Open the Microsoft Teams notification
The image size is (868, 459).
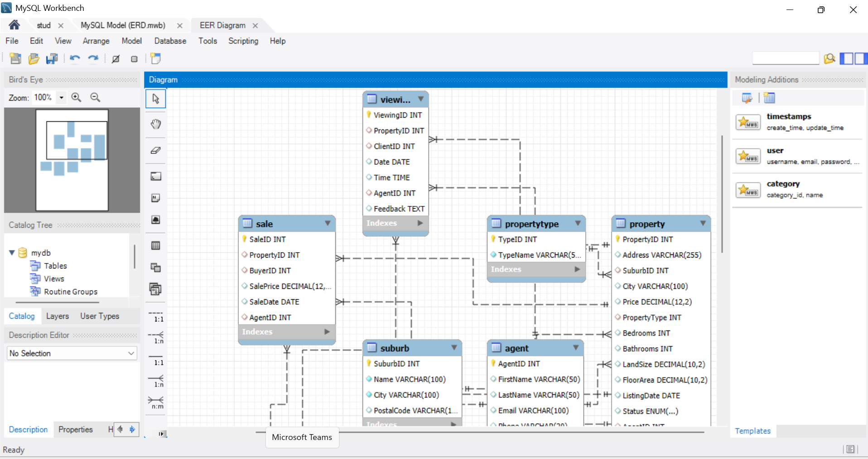[x=302, y=437]
